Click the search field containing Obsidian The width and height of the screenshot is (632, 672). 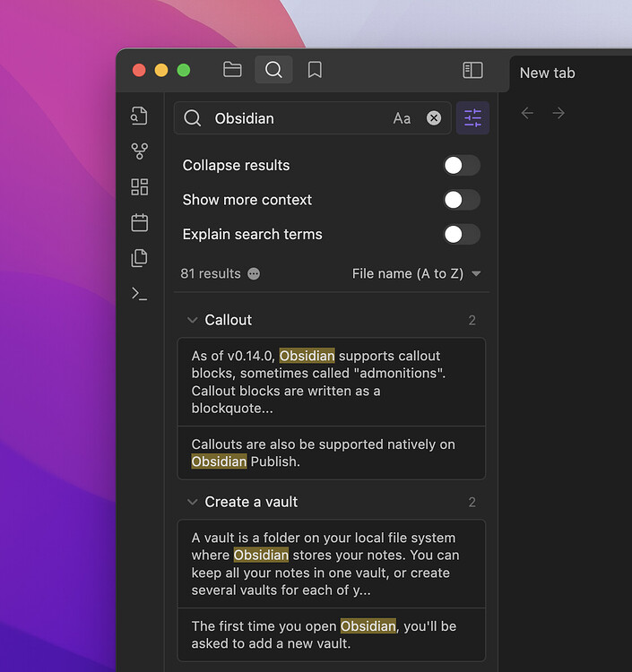point(296,118)
